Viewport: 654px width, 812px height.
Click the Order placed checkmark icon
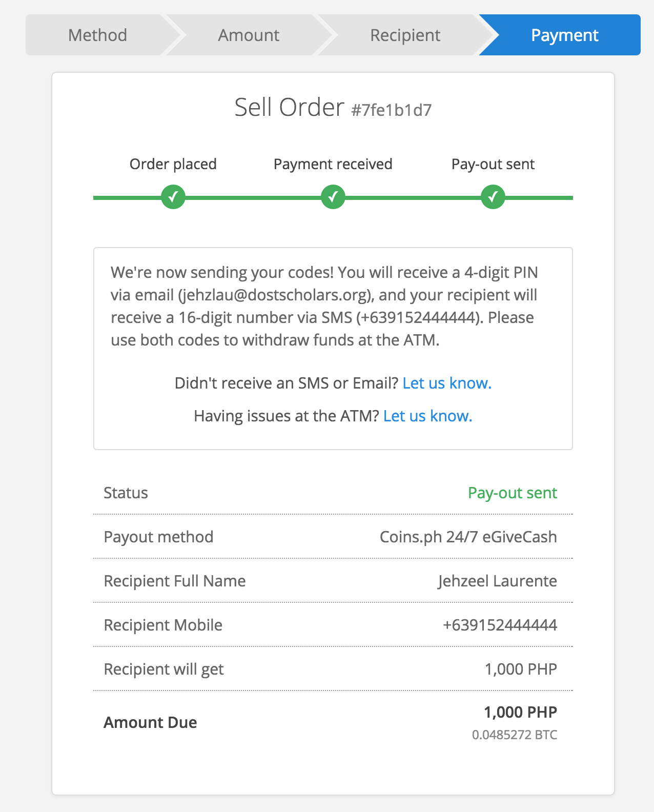[x=173, y=197]
